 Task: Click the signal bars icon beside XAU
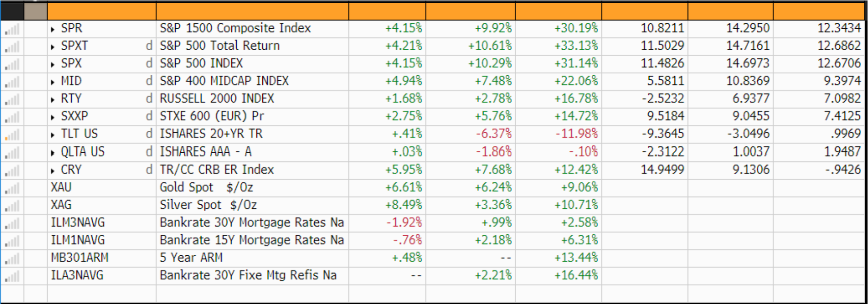tap(13, 188)
